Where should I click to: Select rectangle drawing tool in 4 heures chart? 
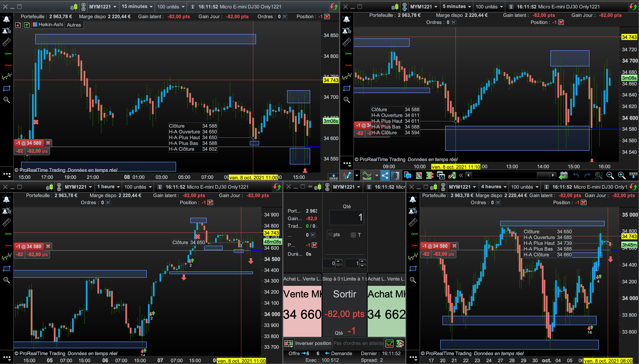413,269
